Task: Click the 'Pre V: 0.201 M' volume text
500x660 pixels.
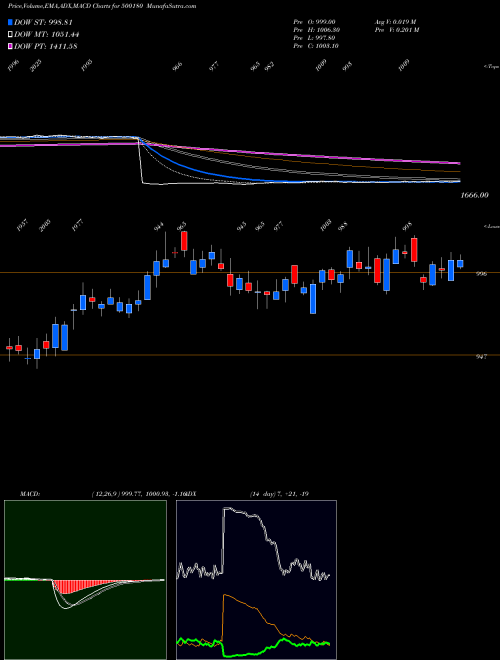Action: point(396,30)
